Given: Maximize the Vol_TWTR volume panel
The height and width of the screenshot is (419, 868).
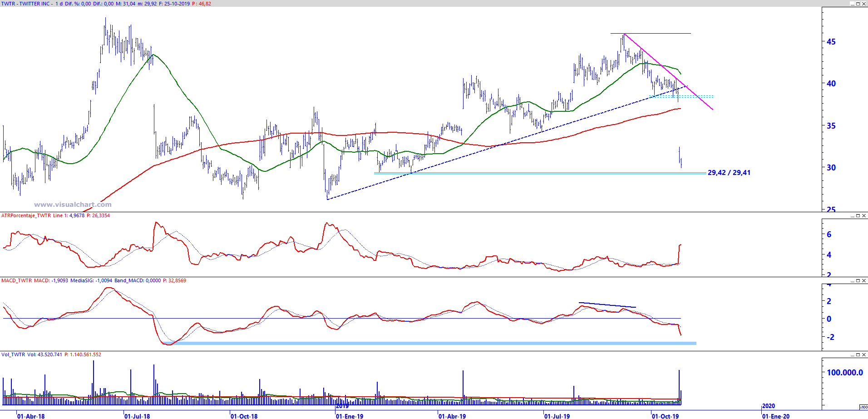Looking at the screenshot, I should (x=858, y=355).
